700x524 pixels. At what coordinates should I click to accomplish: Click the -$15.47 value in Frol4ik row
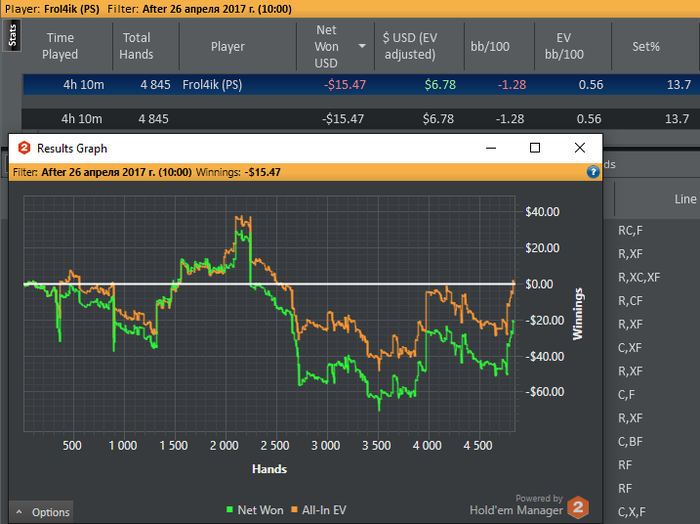(345, 85)
